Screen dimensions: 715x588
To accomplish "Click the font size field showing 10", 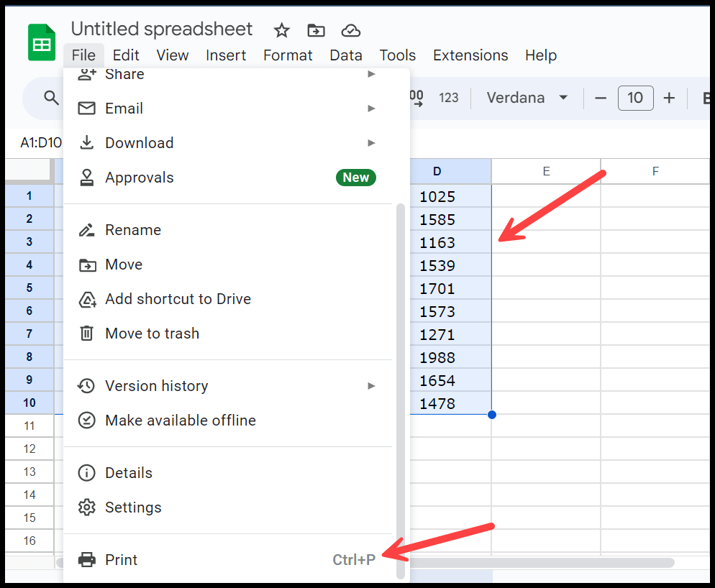I will tap(635, 98).
